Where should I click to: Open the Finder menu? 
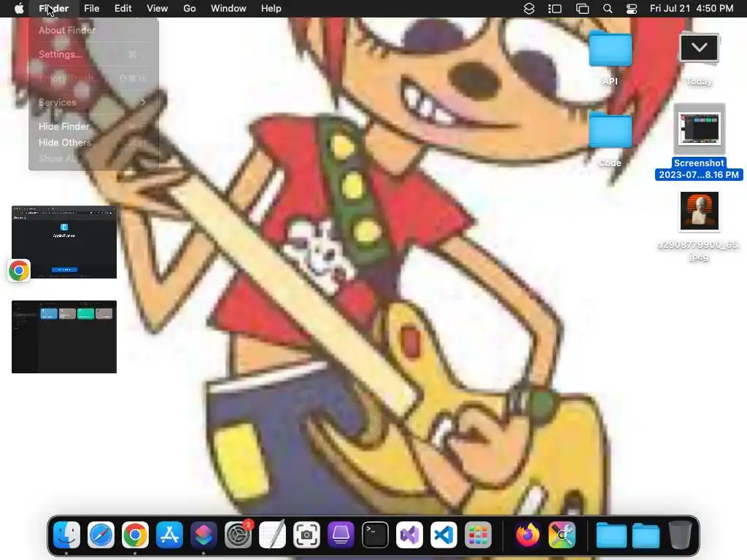pos(53,9)
